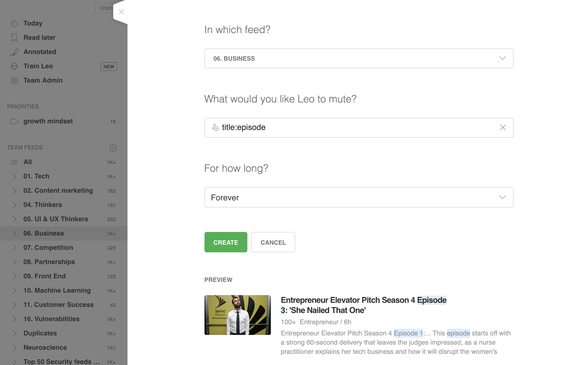This screenshot has width=588, height=365.
Task: Click the green CREATE button
Action: (226, 242)
